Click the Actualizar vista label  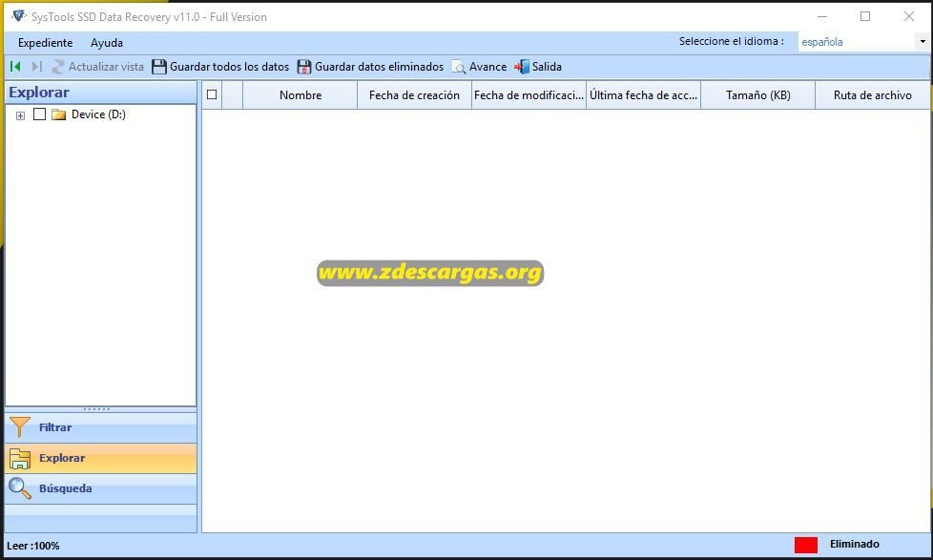click(x=106, y=67)
